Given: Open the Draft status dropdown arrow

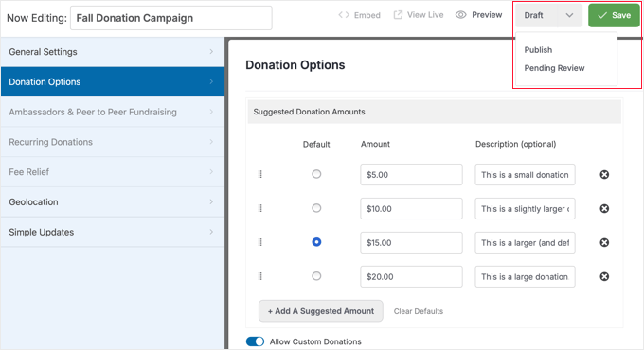Looking at the screenshot, I should coord(570,15).
